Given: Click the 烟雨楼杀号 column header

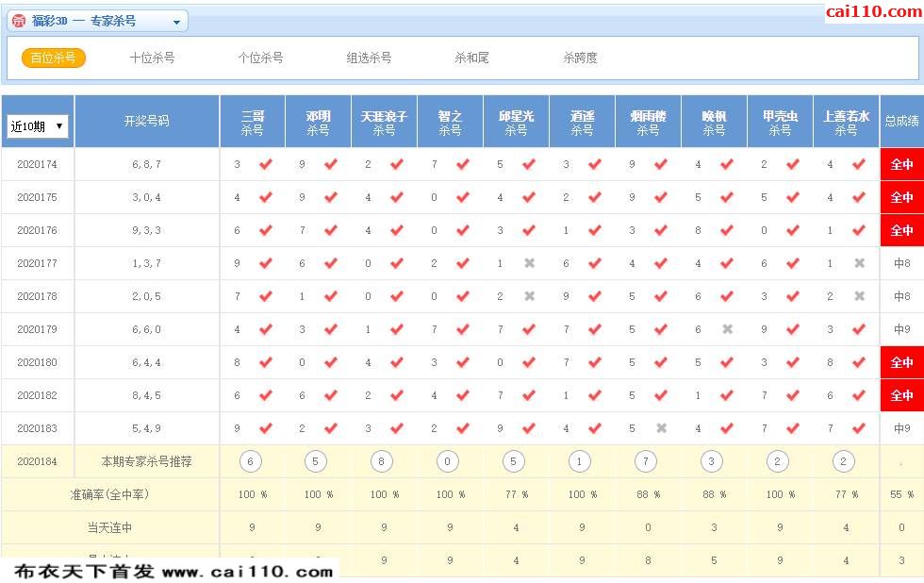Looking at the screenshot, I should coord(649,122).
